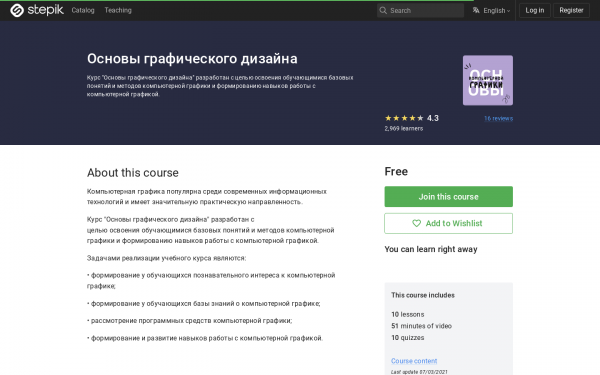Screen dimensions: 600x375
Task: Click the language translate icon
Action: tap(476, 10)
